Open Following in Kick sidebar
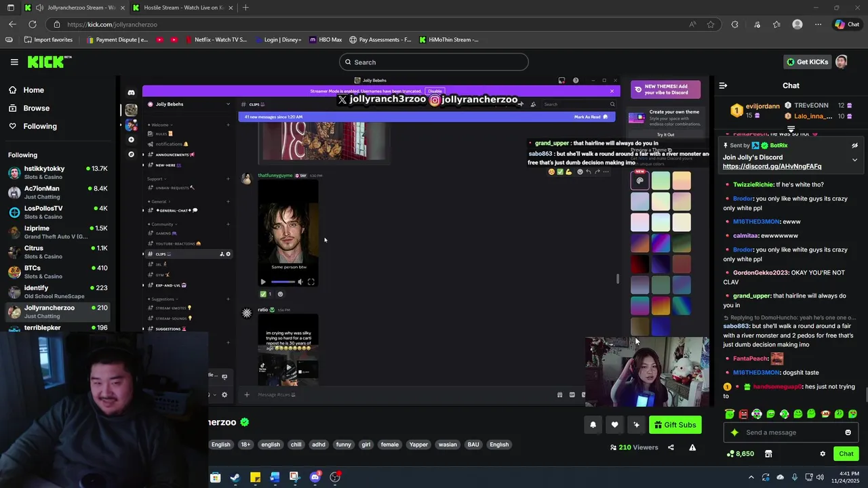 (40, 126)
